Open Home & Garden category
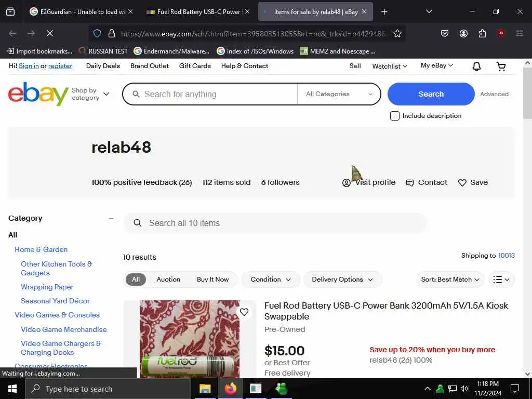The height and width of the screenshot is (399, 532). 41,249
